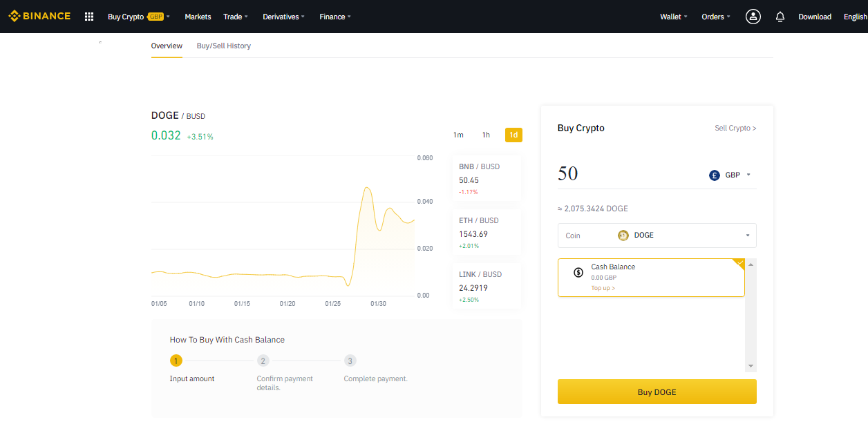
Task: Click the DOGE coin icon in Coin selector
Action: point(623,235)
